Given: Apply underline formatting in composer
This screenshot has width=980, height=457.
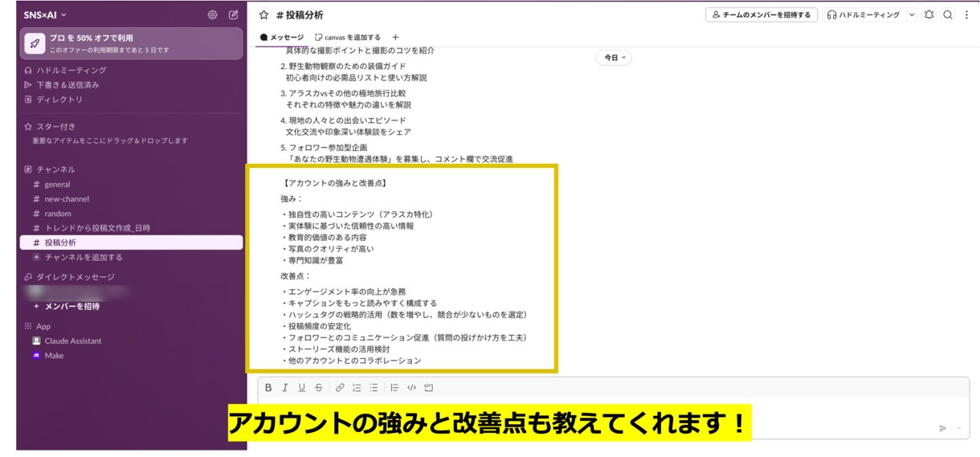Looking at the screenshot, I should tap(302, 388).
